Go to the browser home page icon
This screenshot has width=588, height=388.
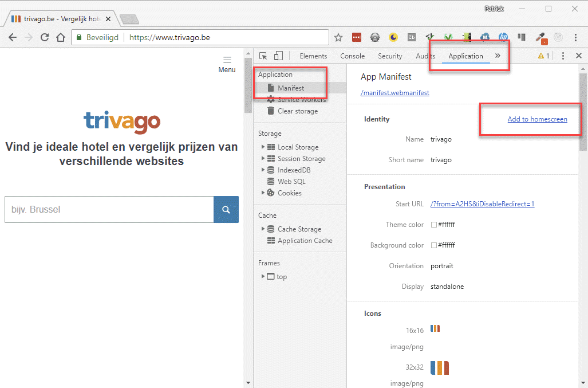coord(61,38)
